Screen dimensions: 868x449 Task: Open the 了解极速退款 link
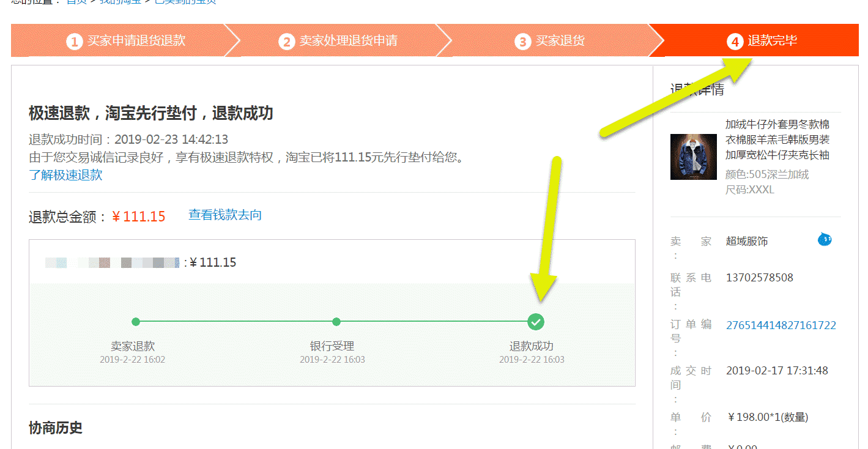tap(65, 175)
